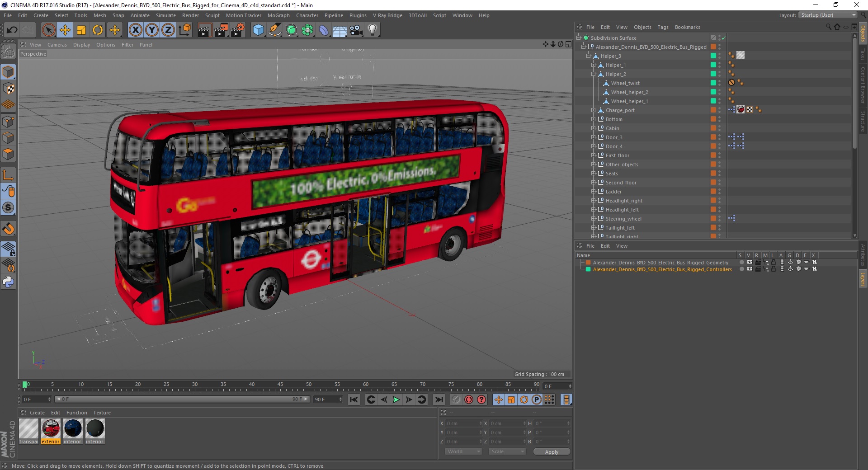The height and width of the screenshot is (470, 868).
Task: Select the Rotate tool
Action: [x=98, y=30]
